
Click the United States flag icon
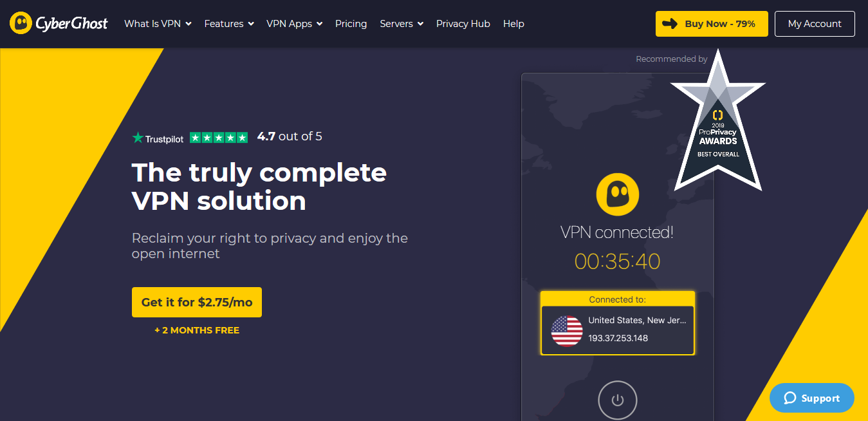pyautogui.click(x=567, y=331)
